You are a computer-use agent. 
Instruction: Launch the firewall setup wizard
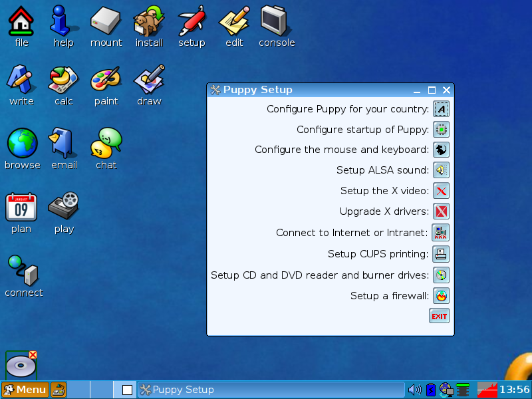point(440,295)
